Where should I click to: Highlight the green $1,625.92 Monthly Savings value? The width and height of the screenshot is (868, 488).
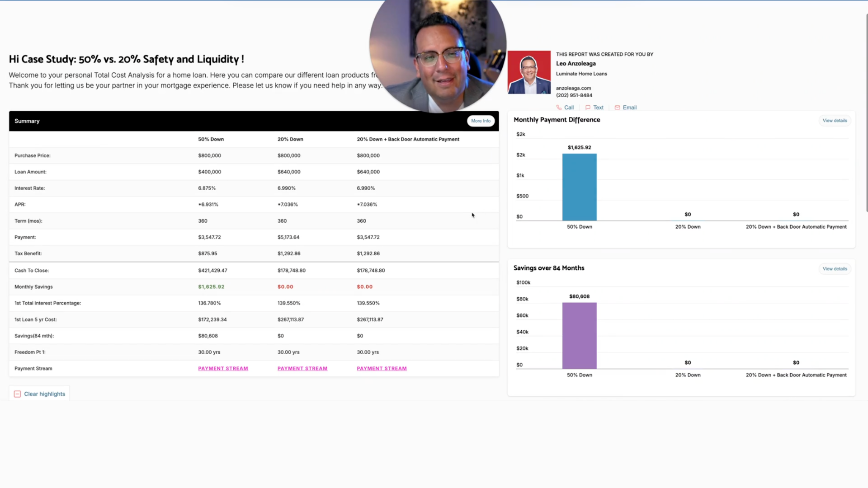(211, 287)
